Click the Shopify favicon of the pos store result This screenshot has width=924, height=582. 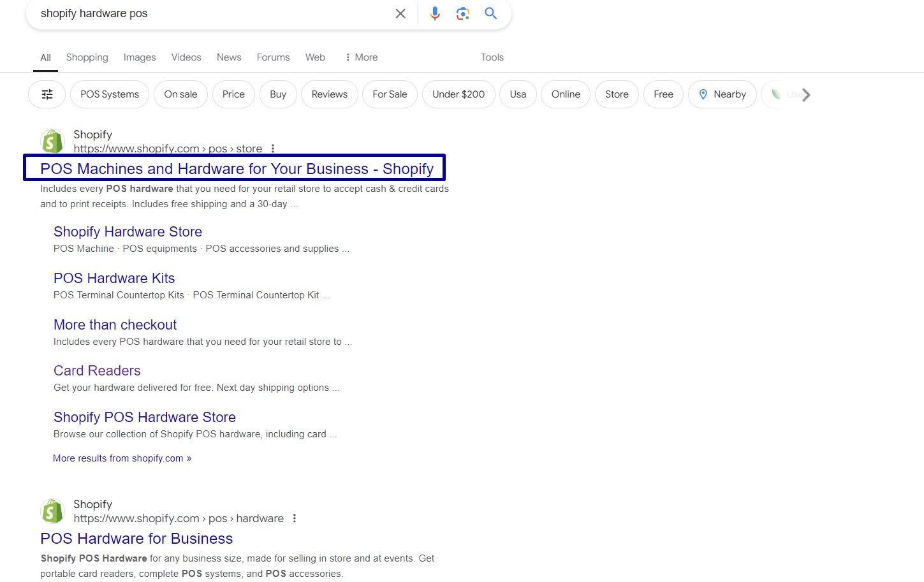click(52, 142)
